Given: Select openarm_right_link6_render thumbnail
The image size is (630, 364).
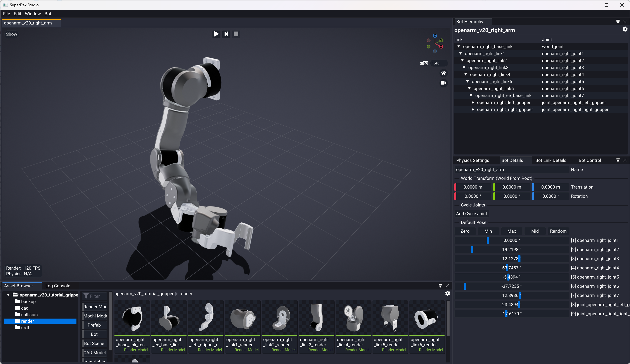Looking at the screenshot, I should point(427,327).
